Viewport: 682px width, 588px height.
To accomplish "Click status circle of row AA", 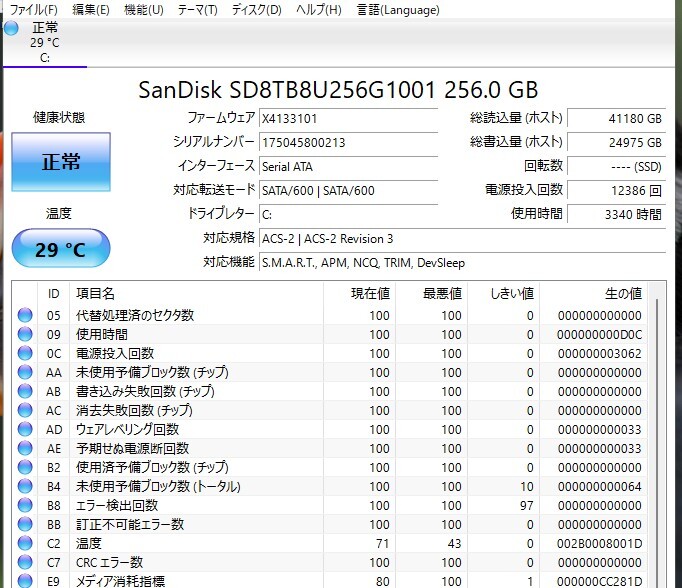I will 25,372.
